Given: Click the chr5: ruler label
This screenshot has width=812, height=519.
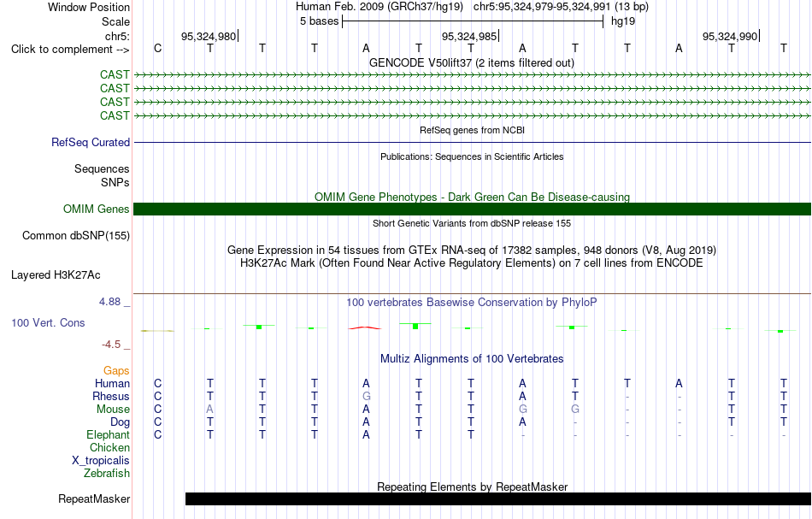Looking at the screenshot, I should tap(118, 36).
